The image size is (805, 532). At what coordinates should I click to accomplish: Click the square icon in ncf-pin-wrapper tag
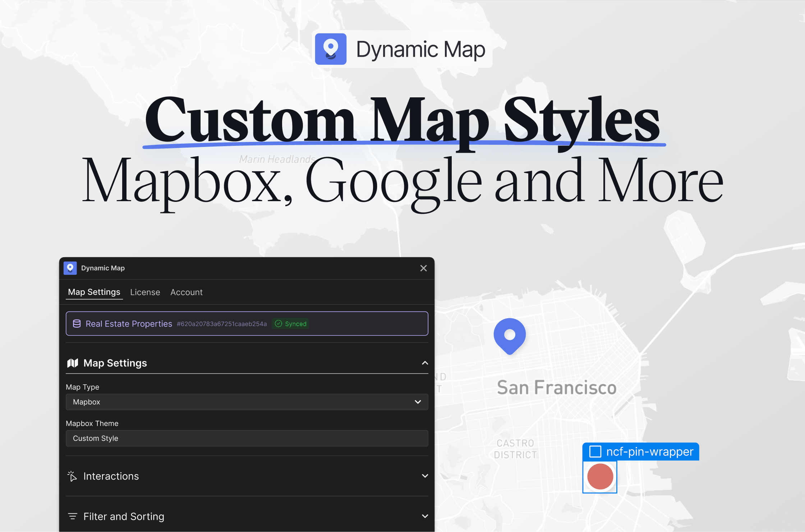click(x=595, y=452)
